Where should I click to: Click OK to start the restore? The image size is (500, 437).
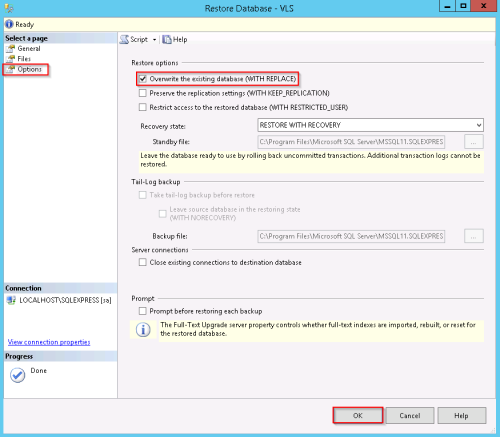(x=358, y=415)
